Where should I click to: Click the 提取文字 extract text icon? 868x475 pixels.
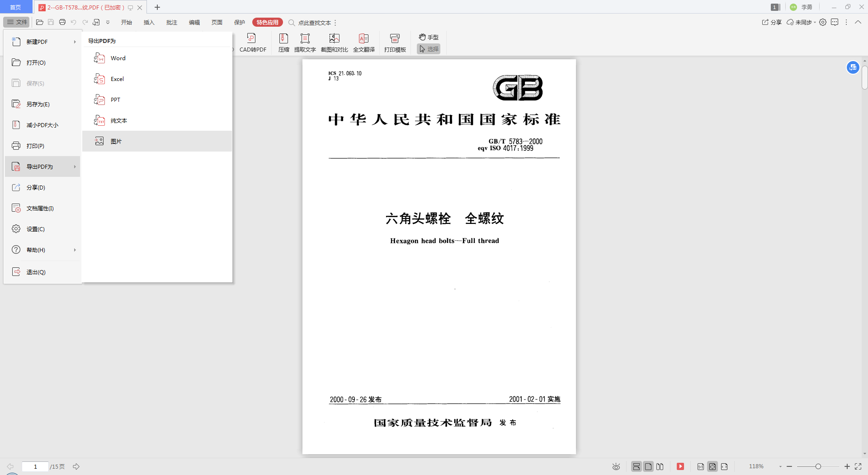pyautogui.click(x=305, y=43)
